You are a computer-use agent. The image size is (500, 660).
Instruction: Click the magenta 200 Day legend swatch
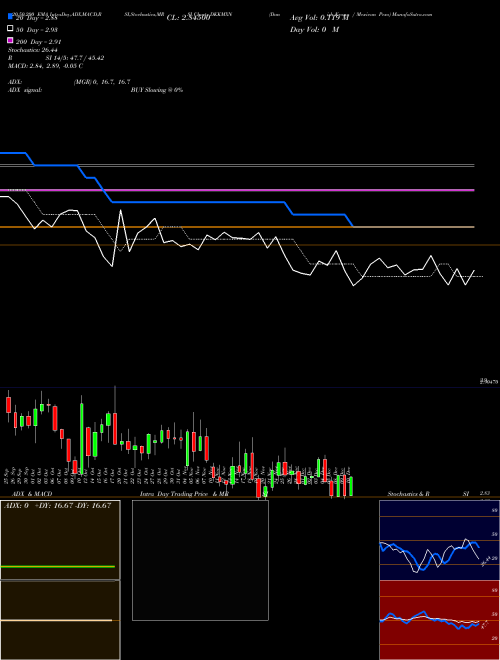pyautogui.click(x=10, y=40)
